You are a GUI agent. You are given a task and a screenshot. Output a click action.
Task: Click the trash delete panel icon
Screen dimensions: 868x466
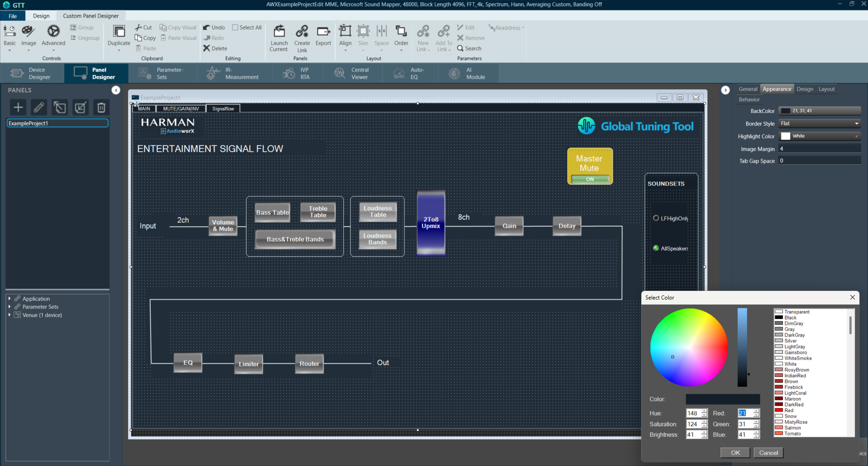(x=101, y=107)
